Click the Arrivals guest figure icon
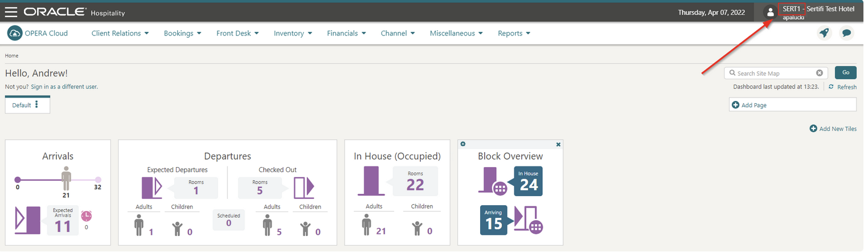 [67, 178]
